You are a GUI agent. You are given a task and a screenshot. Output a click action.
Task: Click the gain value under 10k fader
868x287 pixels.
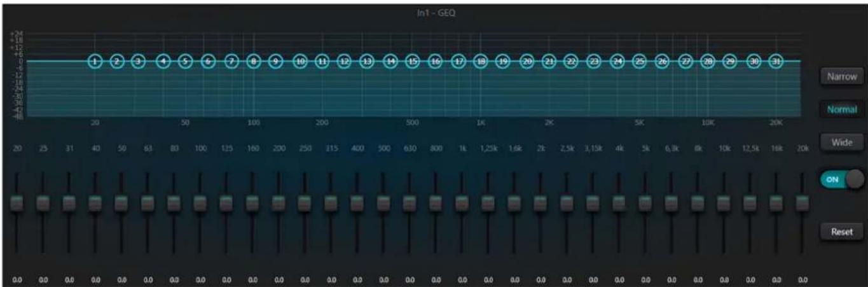tap(724, 279)
